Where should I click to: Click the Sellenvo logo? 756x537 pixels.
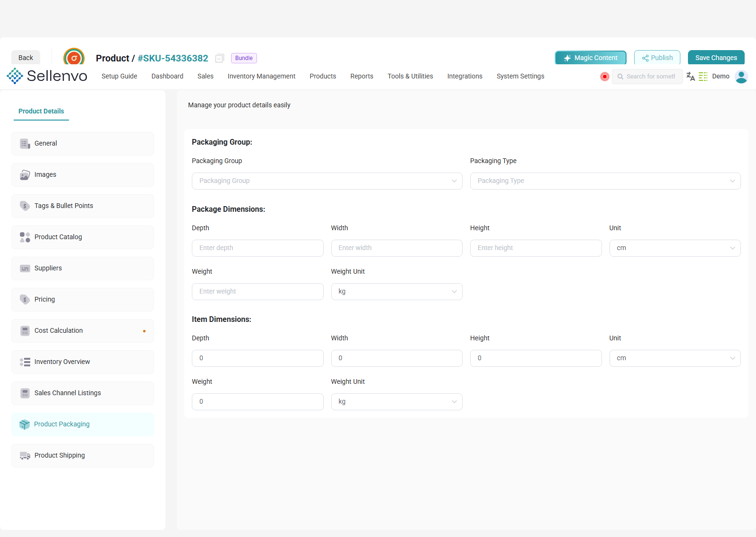point(47,76)
